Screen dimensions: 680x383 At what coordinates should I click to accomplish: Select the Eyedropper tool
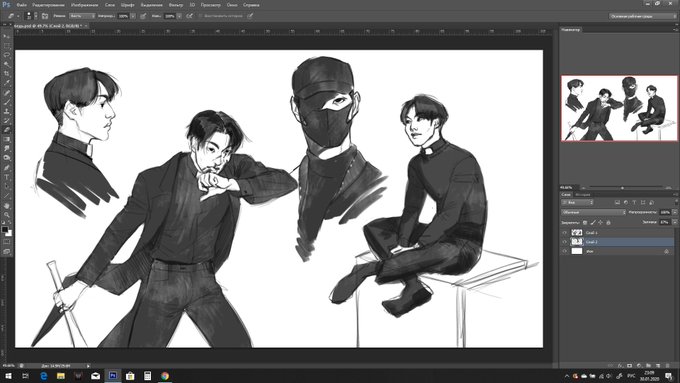coord(7,82)
